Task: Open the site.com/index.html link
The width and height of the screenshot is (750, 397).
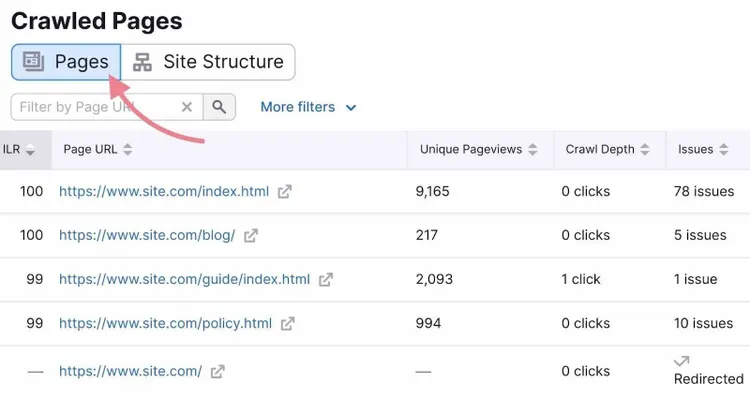Action: click(x=164, y=191)
